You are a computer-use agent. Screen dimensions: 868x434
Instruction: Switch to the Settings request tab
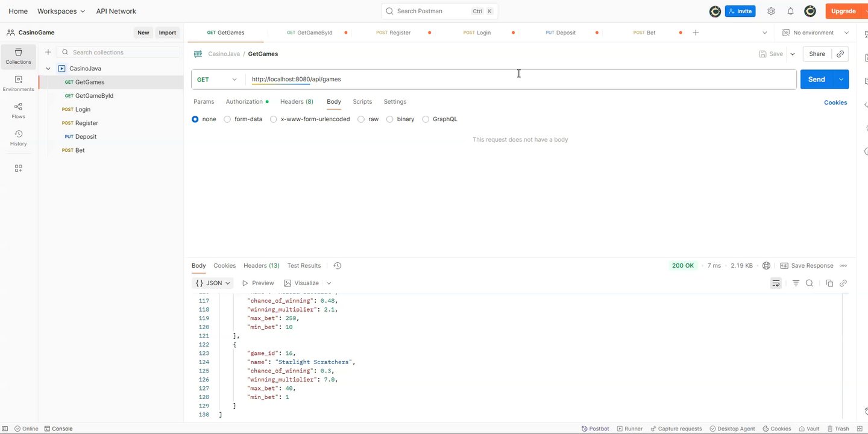[x=395, y=102]
